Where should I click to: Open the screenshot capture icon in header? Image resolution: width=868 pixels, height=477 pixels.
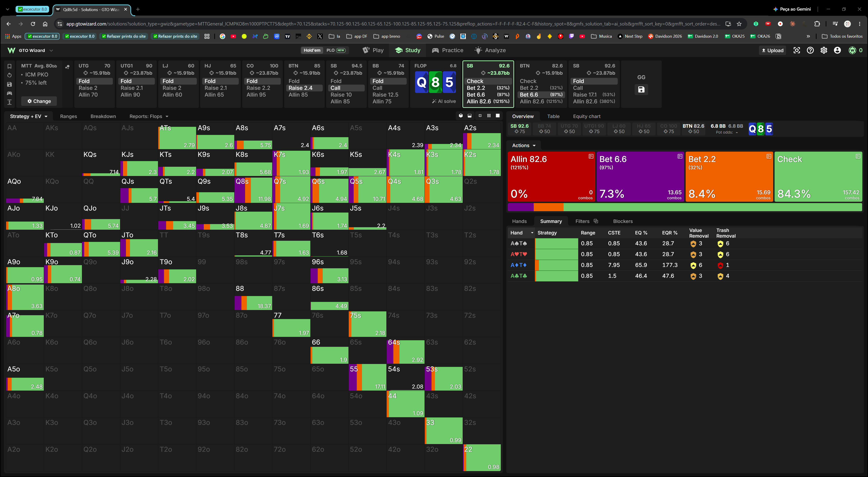[x=796, y=50]
